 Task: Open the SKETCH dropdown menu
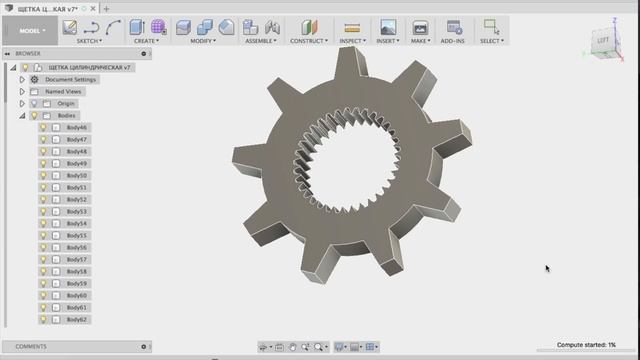pos(89,41)
